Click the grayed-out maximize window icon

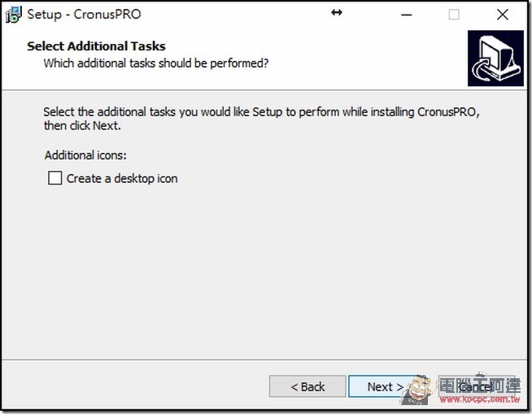coord(454,15)
